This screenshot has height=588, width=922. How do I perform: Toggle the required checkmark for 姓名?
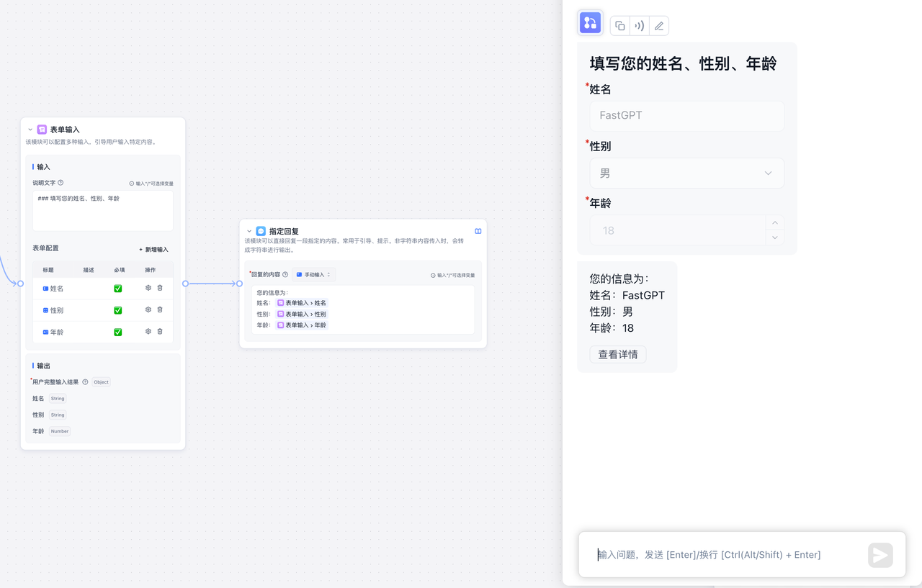(118, 289)
